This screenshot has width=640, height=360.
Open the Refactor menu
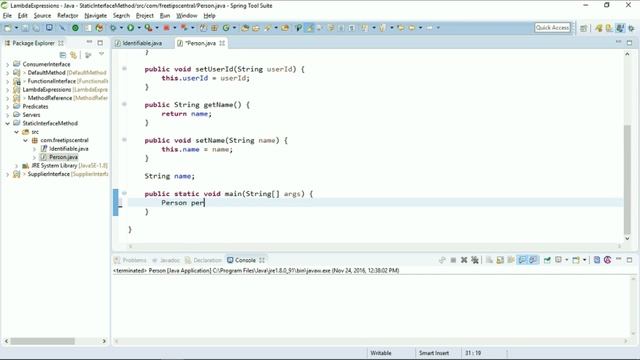point(68,16)
